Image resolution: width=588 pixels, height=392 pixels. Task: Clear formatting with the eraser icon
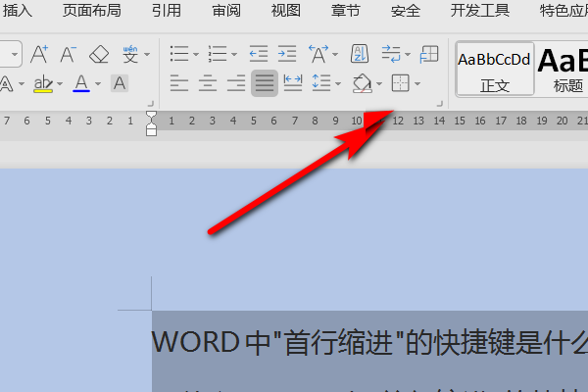tap(99, 55)
